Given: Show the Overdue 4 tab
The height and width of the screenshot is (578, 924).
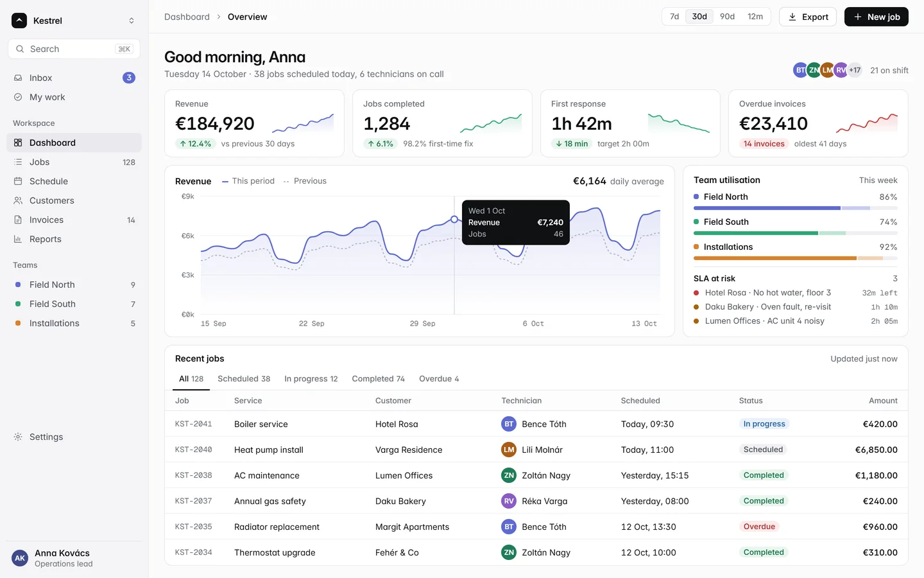Looking at the screenshot, I should 439,379.
